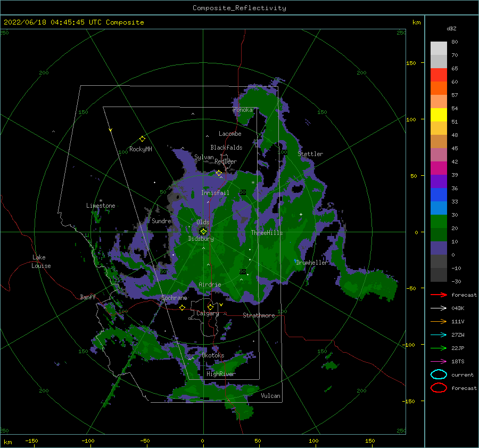Click the orange 57-60 dBZ swatch
The height and width of the screenshot is (448, 479).
[x=439, y=88]
